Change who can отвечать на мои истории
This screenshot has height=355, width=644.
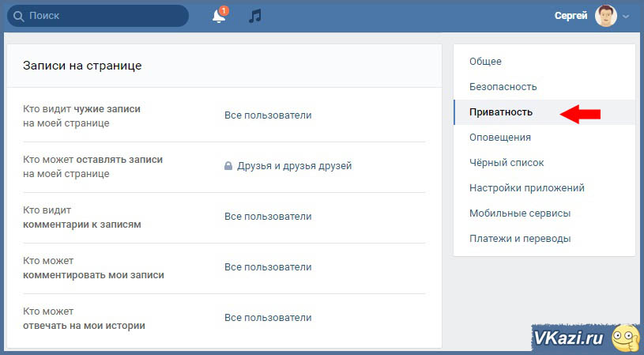point(268,318)
